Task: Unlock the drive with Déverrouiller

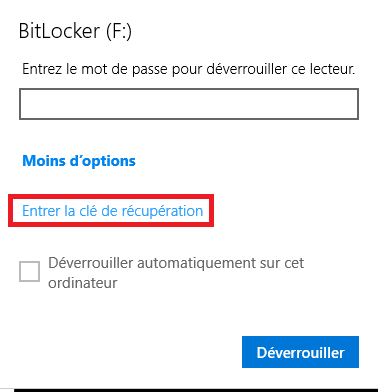Action: coord(300,352)
